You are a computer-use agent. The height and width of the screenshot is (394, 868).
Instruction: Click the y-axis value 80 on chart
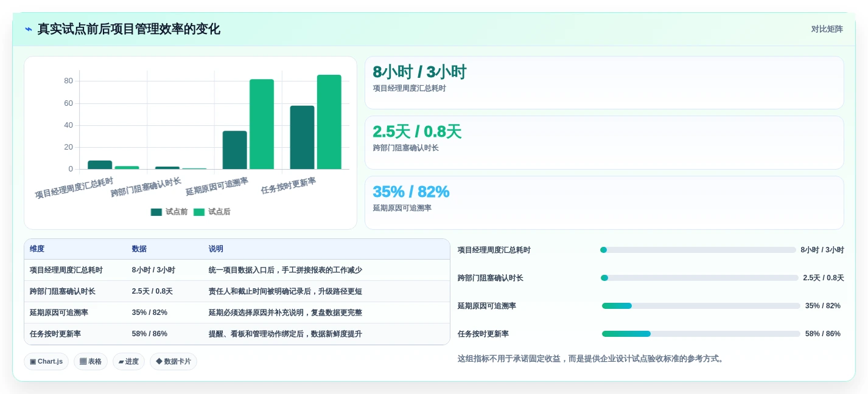[x=69, y=81]
